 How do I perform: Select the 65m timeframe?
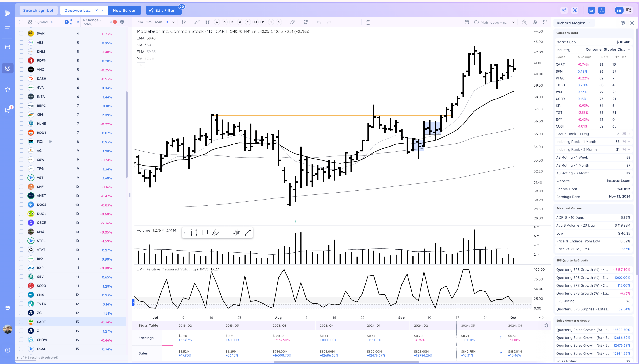[158, 22]
